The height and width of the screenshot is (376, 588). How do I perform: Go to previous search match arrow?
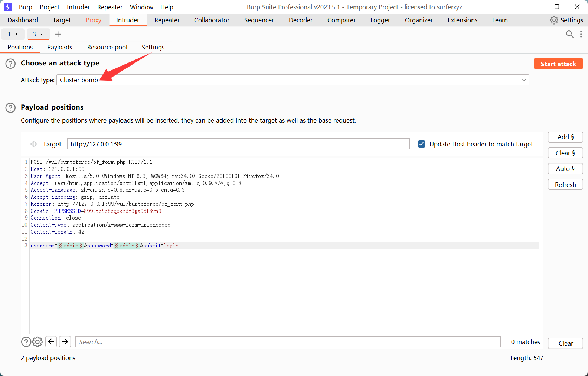[x=51, y=341]
